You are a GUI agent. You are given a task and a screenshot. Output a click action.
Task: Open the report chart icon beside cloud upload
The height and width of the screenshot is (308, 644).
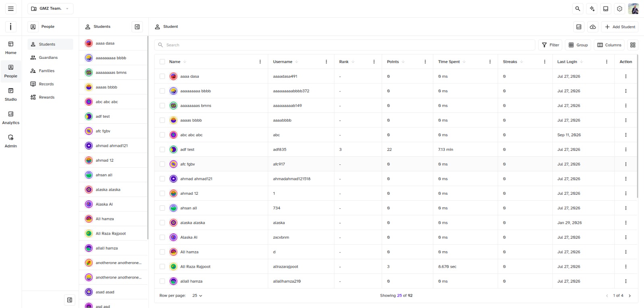coord(579,27)
